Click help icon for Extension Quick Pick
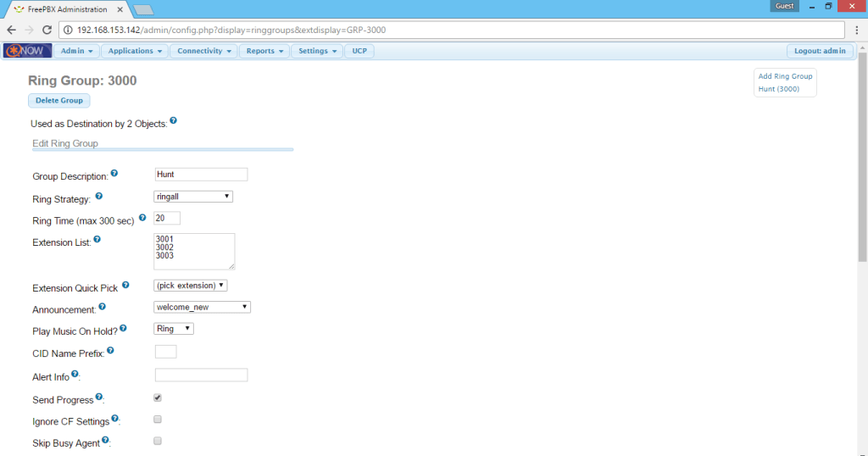Image resolution: width=868 pixels, height=456 pixels. pyautogui.click(x=125, y=285)
